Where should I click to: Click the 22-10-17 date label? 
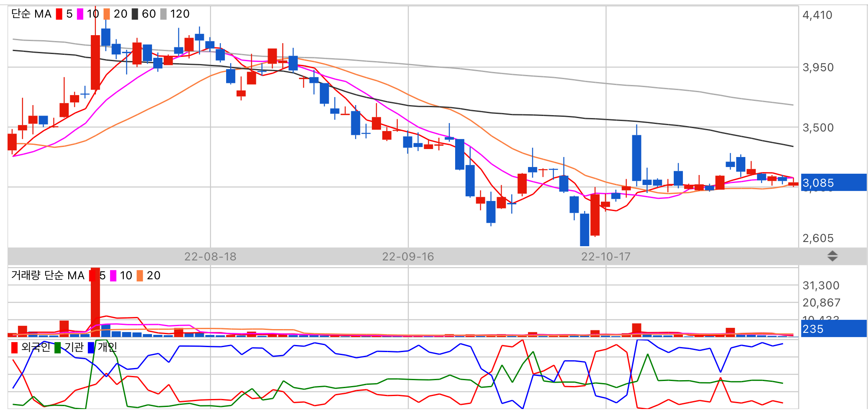606,257
